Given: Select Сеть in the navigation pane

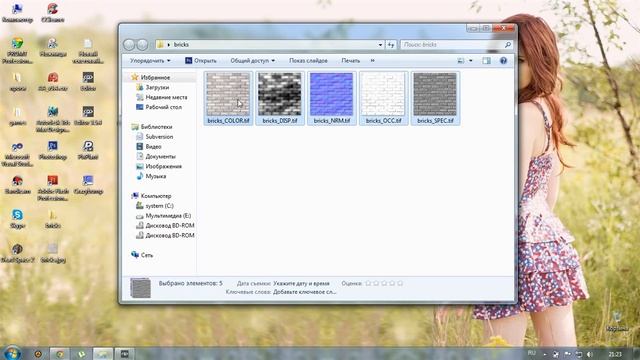Looking at the screenshot, I should click(147, 255).
